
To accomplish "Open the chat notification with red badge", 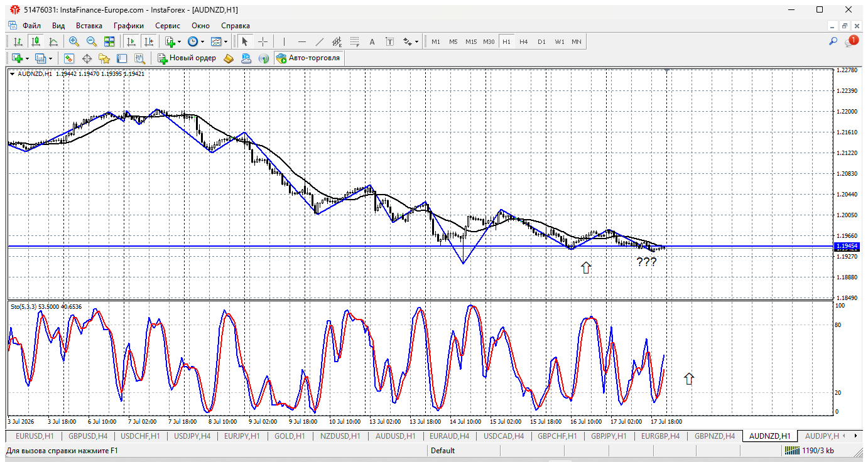I will coord(852,41).
